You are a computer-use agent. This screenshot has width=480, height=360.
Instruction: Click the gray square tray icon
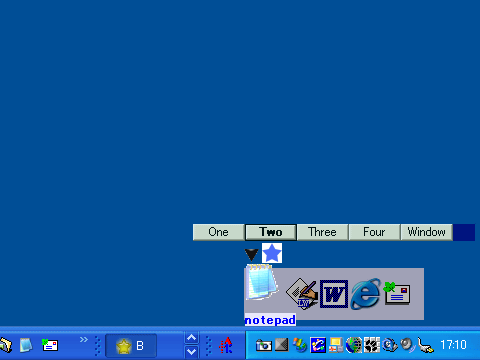(x=282, y=345)
